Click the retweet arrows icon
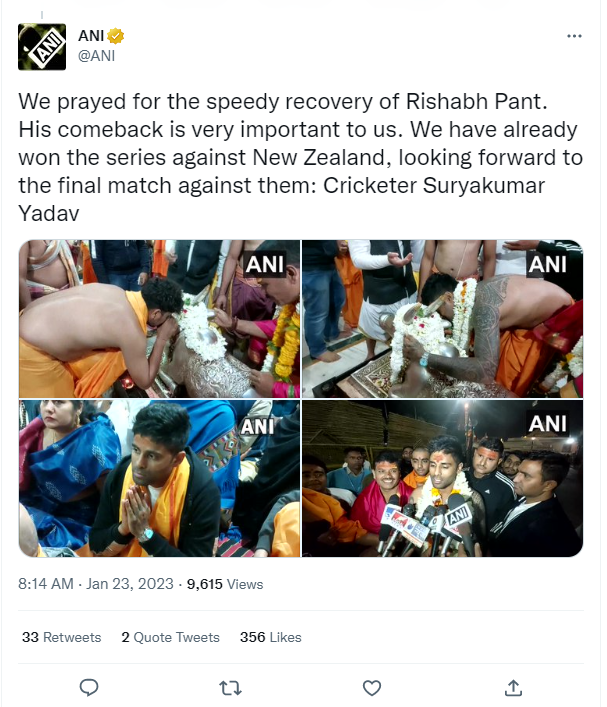The height and width of the screenshot is (707, 607). (x=230, y=688)
